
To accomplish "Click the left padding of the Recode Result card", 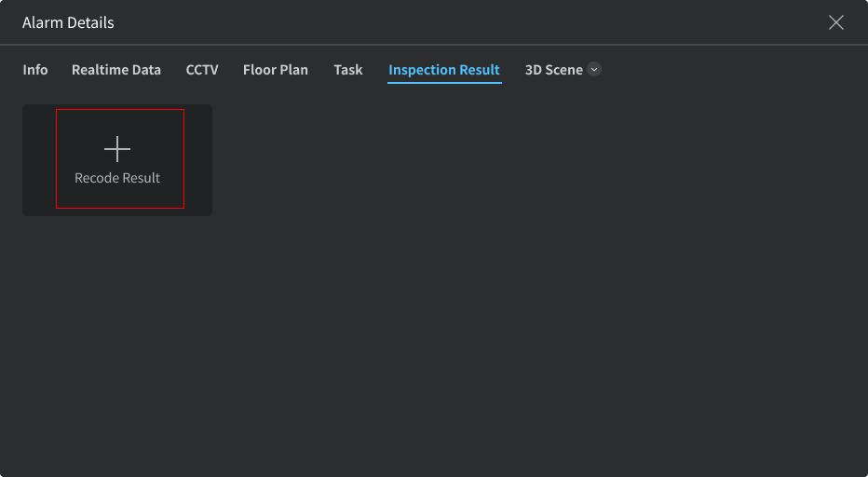I will coord(39,160).
